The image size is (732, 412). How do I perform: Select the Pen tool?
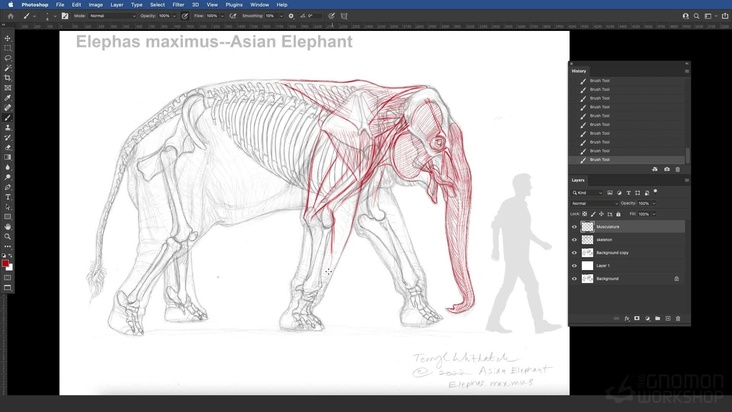[x=7, y=187]
